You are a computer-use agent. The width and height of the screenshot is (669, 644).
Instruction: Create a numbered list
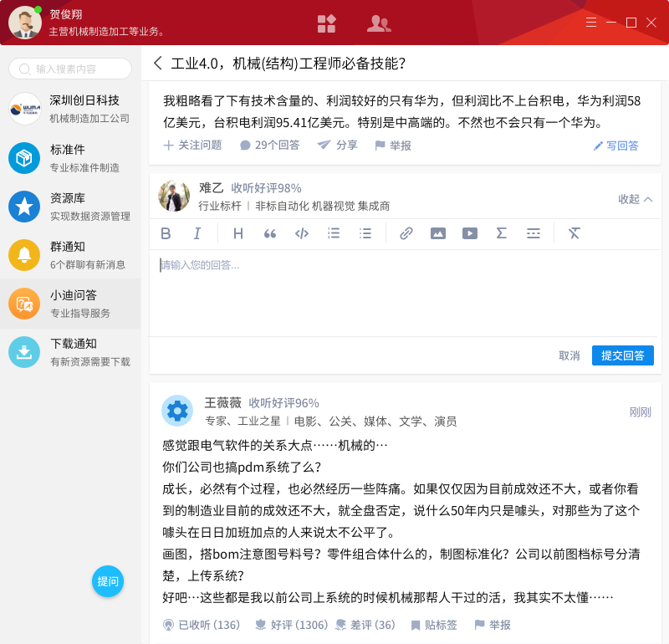pyautogui.click(x=333, y=233)
